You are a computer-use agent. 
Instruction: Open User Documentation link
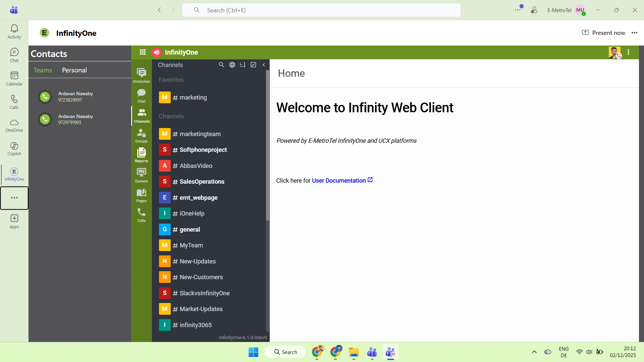coord(342,181)
